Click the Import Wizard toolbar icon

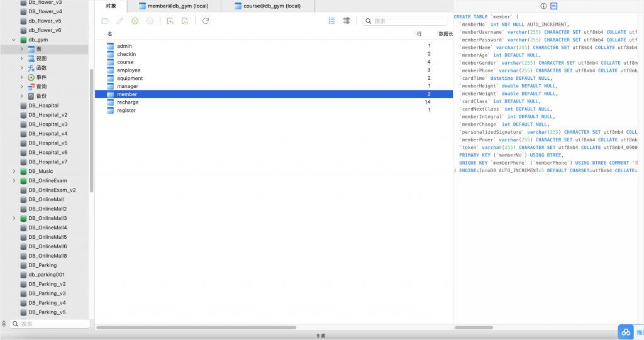point(170,21)
